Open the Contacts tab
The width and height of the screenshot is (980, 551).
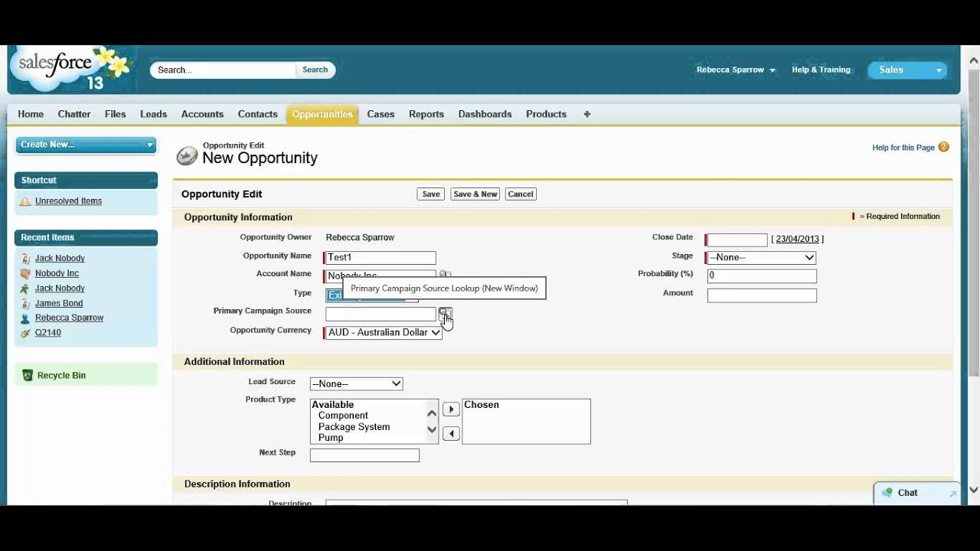257,114
